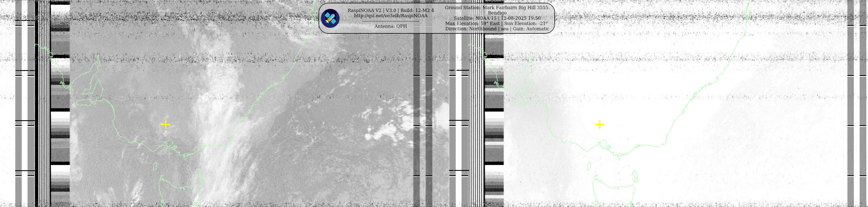The height and width of the screenshot is (207, 868).
Task: Click the Antenna: QFH label
Action: [x=391, y=26]
